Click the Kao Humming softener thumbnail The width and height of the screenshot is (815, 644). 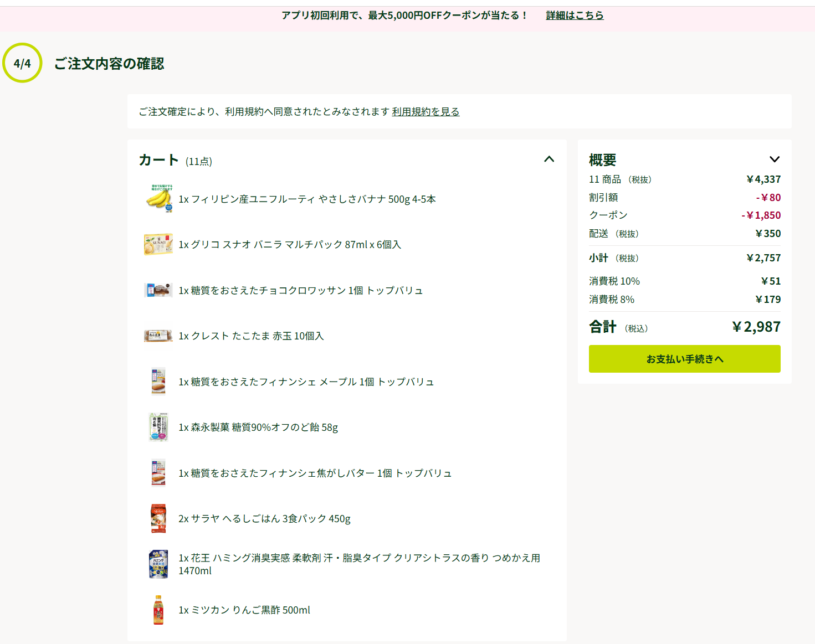(x=158, y=564)
